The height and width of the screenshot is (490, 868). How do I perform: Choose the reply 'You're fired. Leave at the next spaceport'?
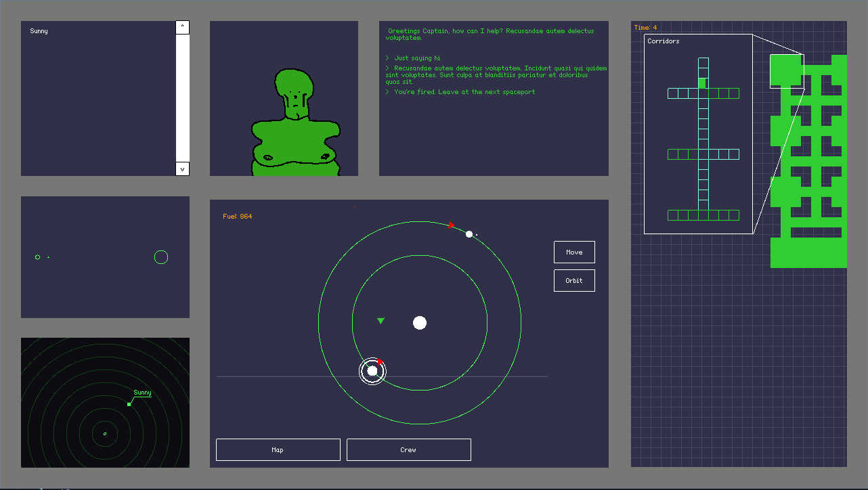(464, 92)
